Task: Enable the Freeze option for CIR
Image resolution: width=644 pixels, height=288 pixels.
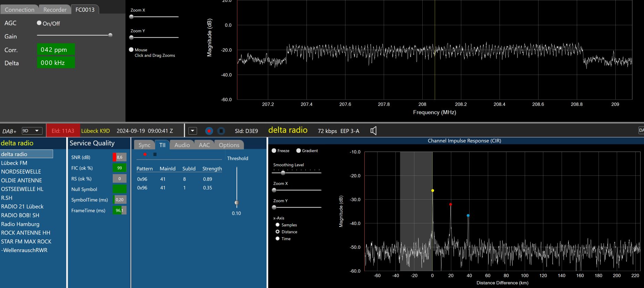Action: pos(274,151)
